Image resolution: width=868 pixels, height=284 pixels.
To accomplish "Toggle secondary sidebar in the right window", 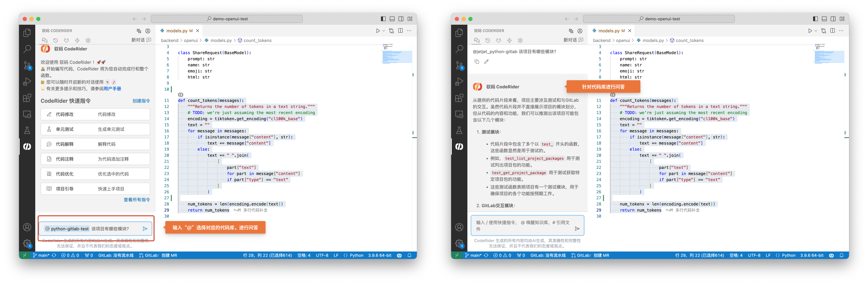I will (x=833, y=19).
